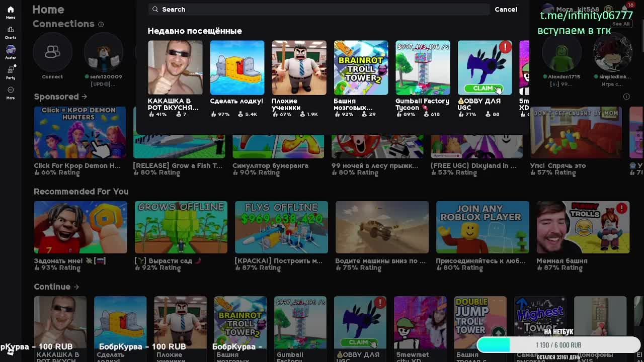644x362 pixels.
Task: Open sponsored 99 ночей в лесу game
Action: pos(377,146)
